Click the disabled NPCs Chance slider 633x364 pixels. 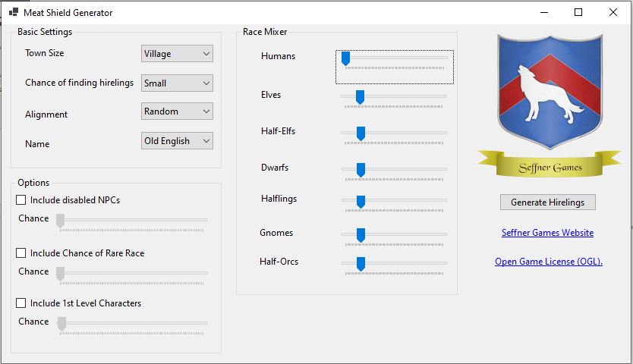point(132,222)
